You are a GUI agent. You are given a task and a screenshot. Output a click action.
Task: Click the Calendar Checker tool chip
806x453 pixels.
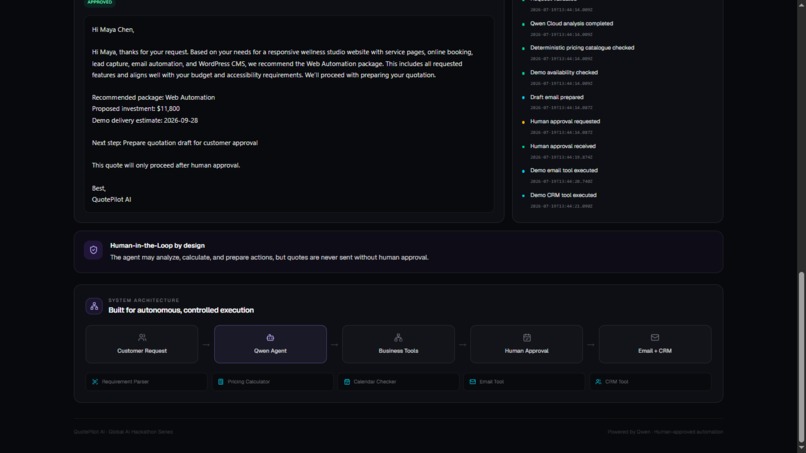click(398, 382)
